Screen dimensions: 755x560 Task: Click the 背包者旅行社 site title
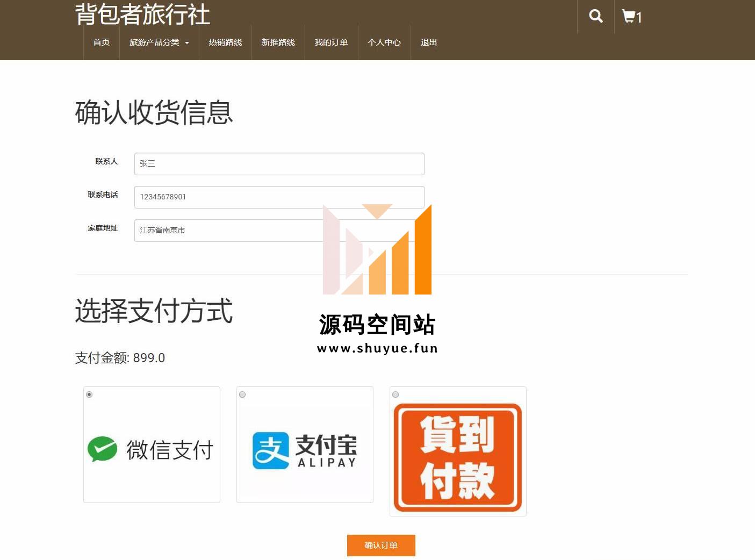(x=142, y=14)
